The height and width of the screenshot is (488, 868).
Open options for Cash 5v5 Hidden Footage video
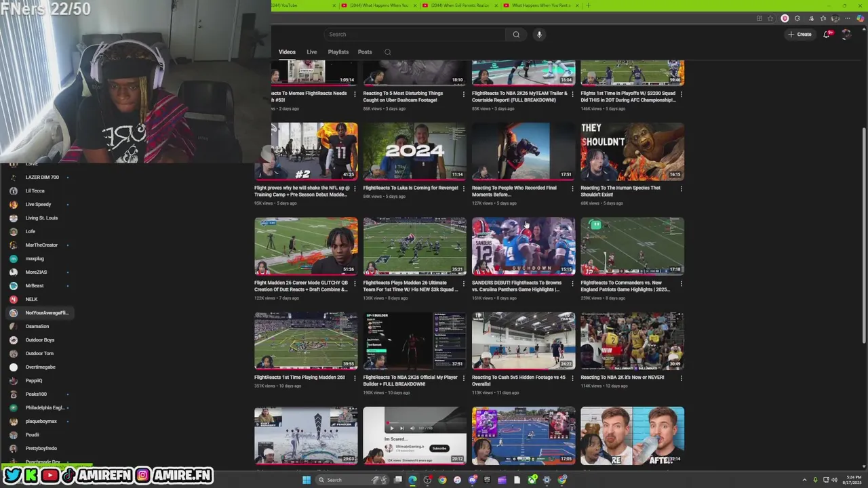tap(572, 378)
